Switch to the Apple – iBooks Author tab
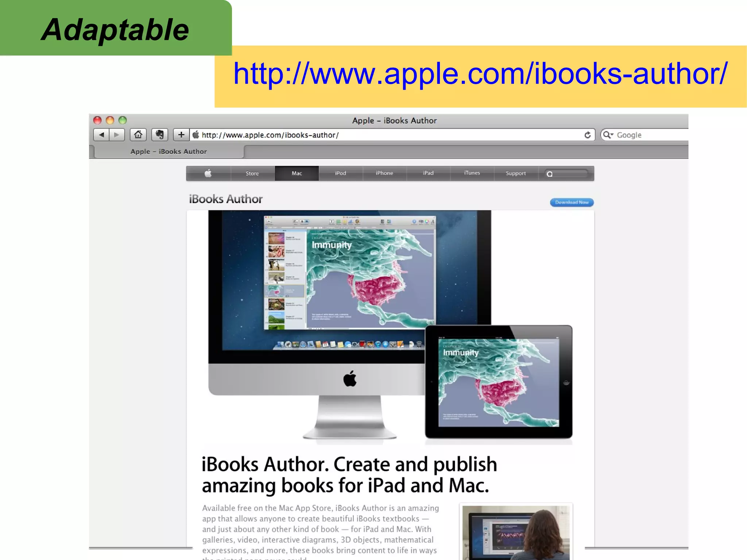This screenshot has width=747, height=560. pos(169,151)
